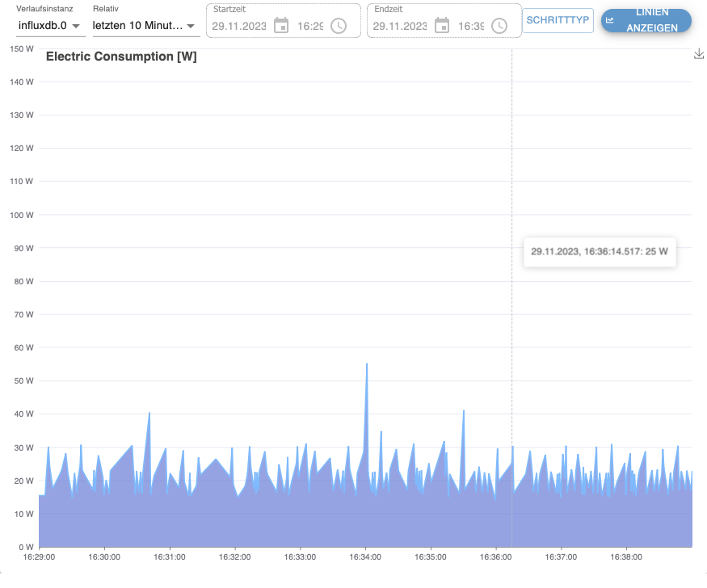Click the 16:37:00 x-axis label
Screen dimensions: 707x588
click(x=561, y=557)
